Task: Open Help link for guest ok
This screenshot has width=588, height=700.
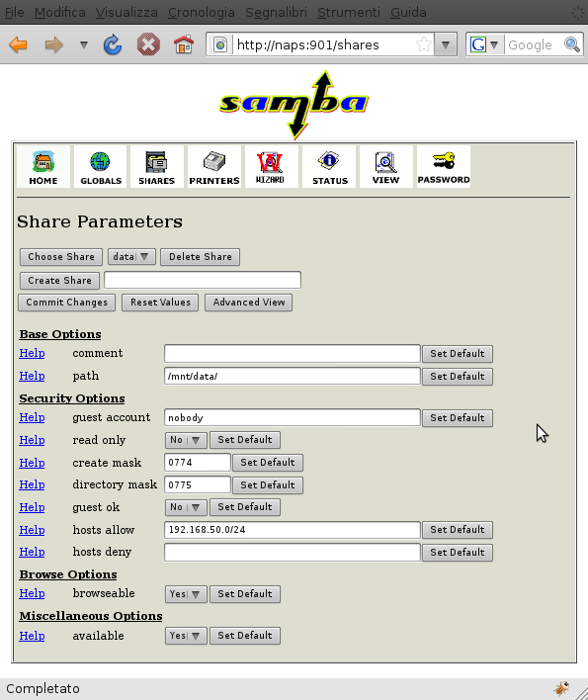Action: (x=32, y=507)
